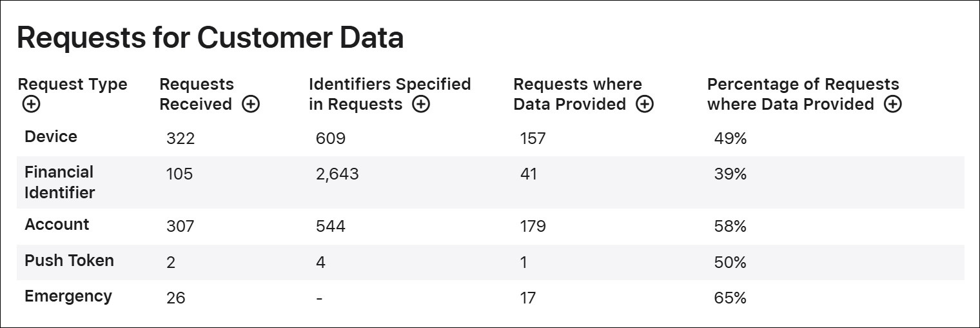Open the plus icon next to Requests where Data Provided
The width and height of the screenshot is (980, 328).
644,104
